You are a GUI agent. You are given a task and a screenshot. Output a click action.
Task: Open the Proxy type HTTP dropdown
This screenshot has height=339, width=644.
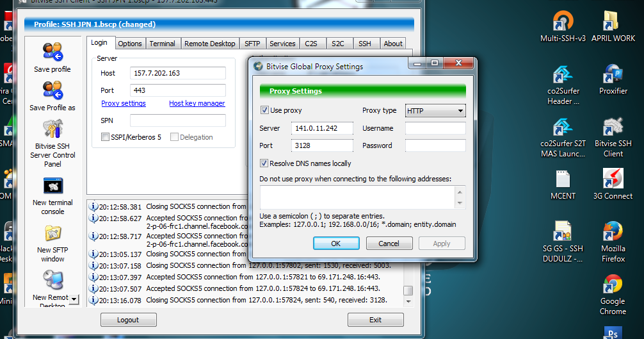(x=435, y=110)
